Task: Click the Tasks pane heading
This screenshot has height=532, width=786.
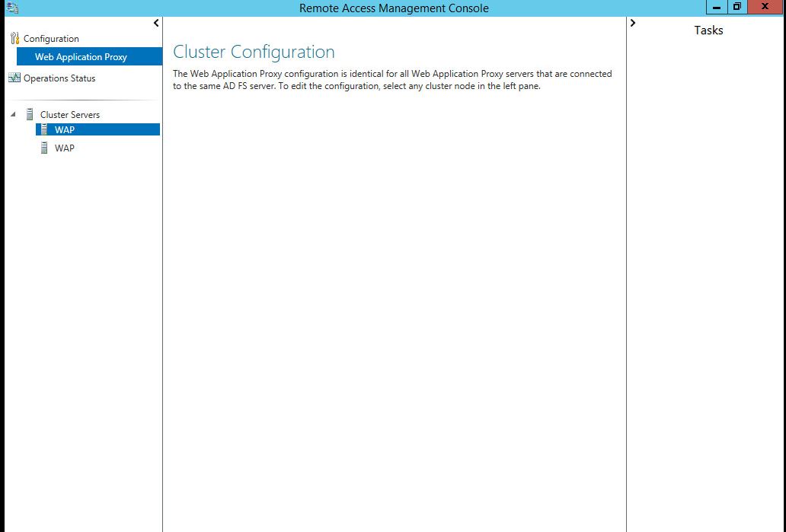Action: 708,30
